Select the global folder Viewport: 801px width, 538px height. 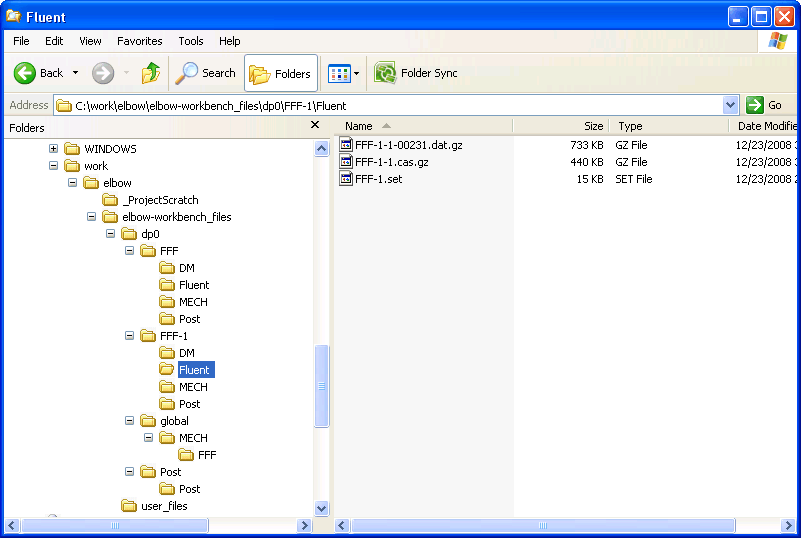(174, 421)
